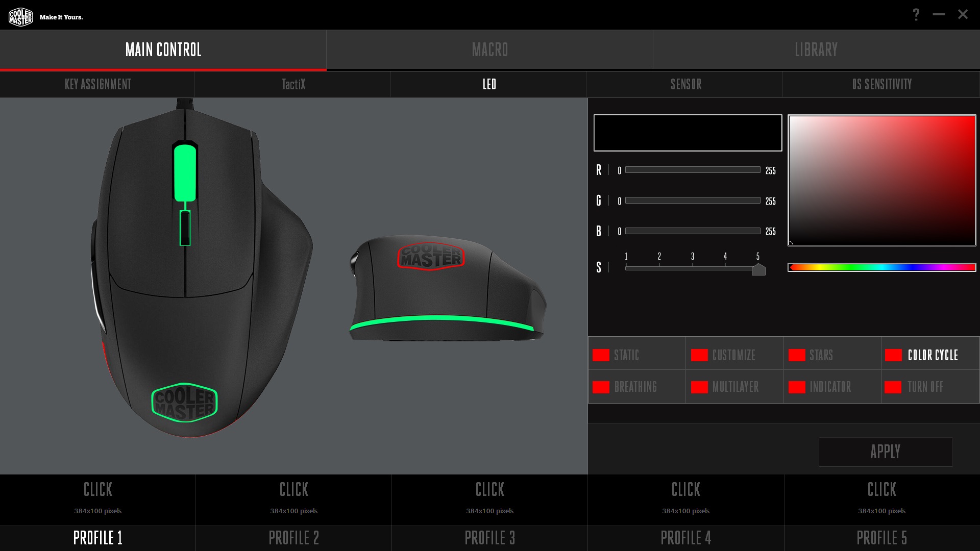
Task: Select TURN OFF LED mode
Action: tap(930, 387)
